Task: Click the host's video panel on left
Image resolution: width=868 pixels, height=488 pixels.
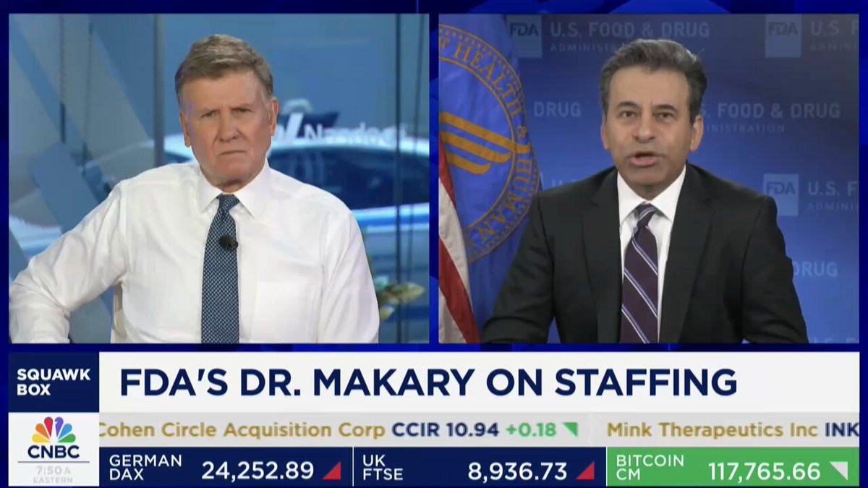Action: point(218,178)
